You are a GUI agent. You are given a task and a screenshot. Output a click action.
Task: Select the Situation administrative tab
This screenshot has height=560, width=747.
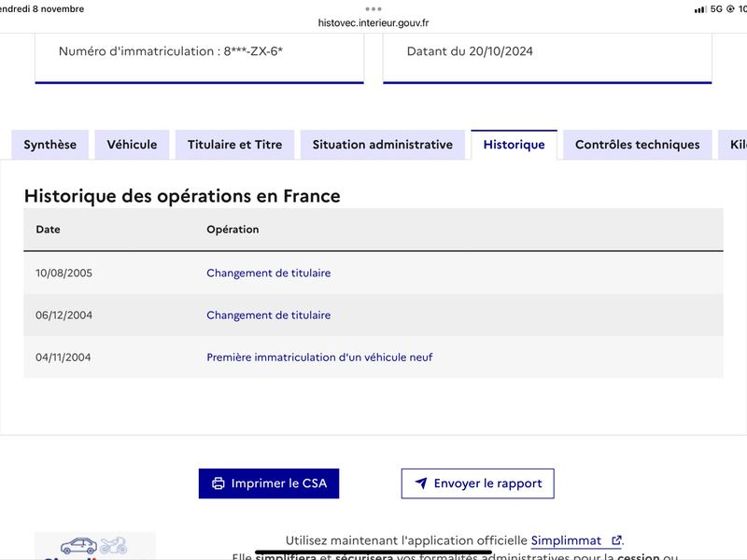[x=383, y=145]
